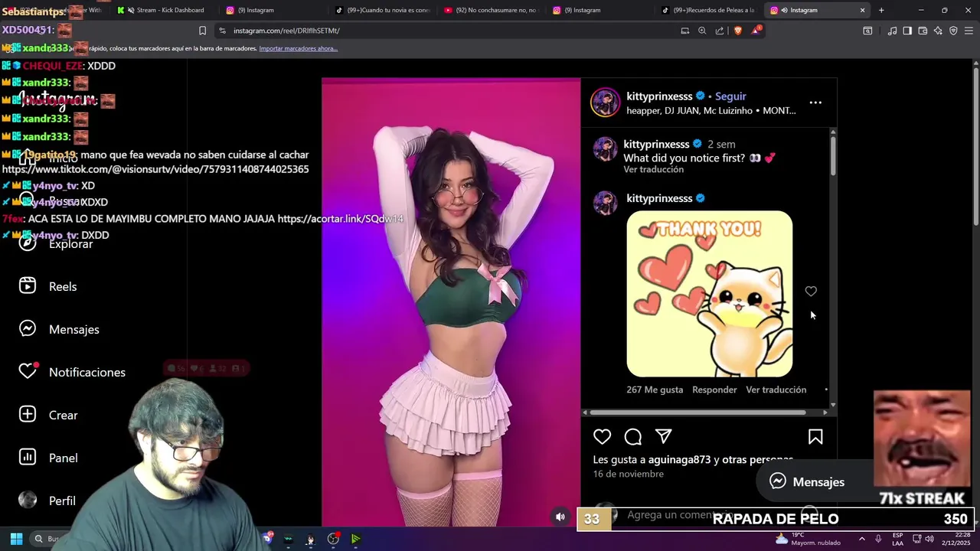
Task: Open Brave Rewards triangle icon
Action: 756,31
